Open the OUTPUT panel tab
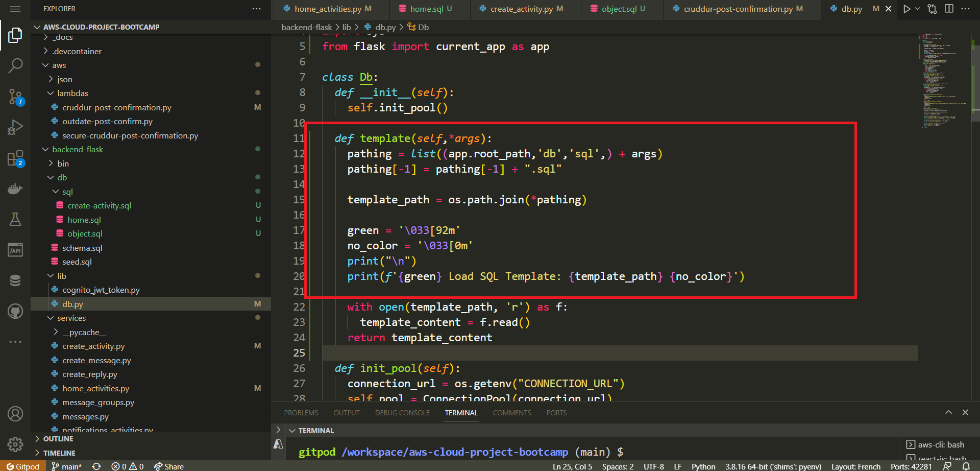Viewport: 980px width, 471px height. [x=347, y=413]
